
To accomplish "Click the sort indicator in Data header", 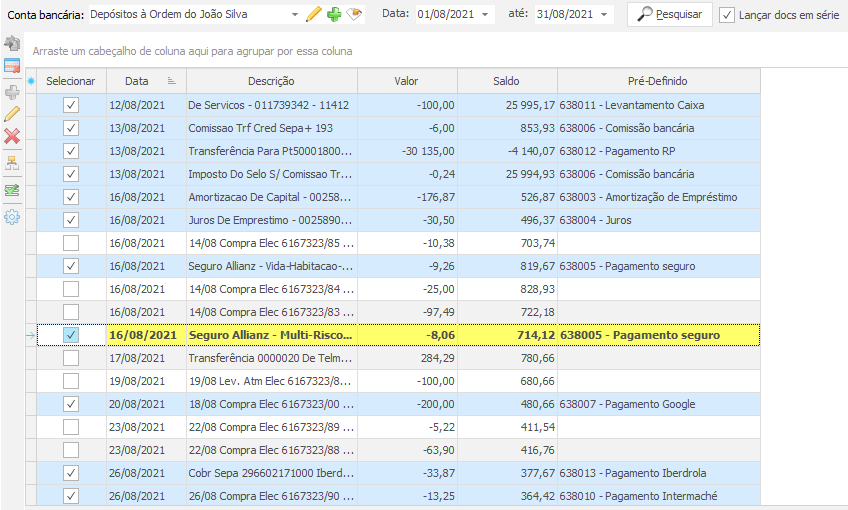I will click(x=171, y=81).
